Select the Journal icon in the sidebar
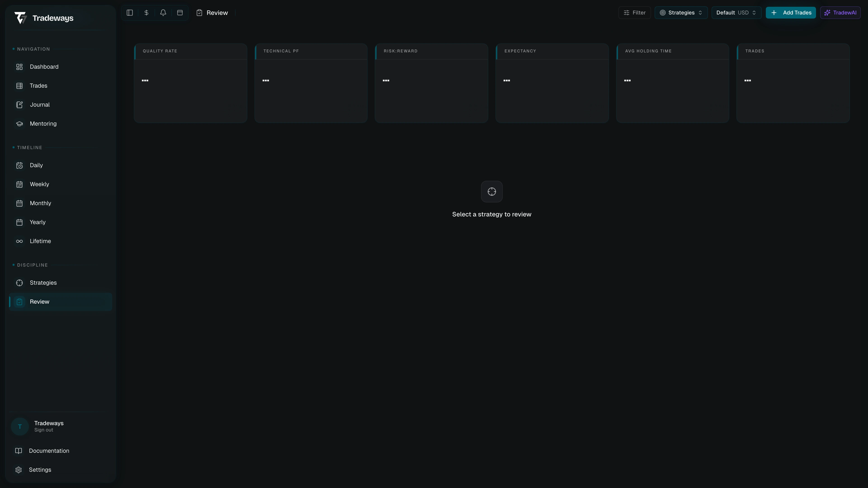Viewport: 868px width, 488px height. [19, 104]
